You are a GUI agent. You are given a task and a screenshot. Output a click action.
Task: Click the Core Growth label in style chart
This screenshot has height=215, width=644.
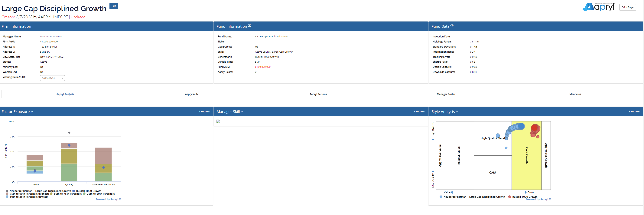coord(526,155)
